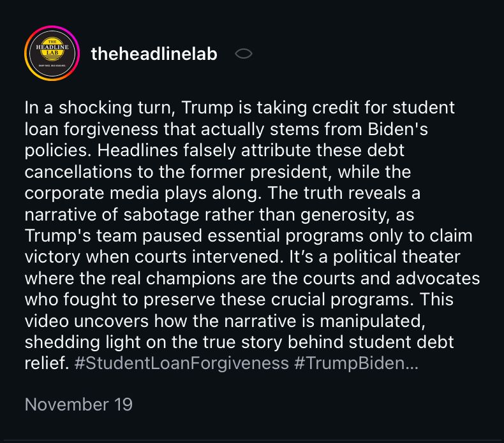Click the phrase "political theater" in the caption
504x443 pixels.
pos(397,257)
